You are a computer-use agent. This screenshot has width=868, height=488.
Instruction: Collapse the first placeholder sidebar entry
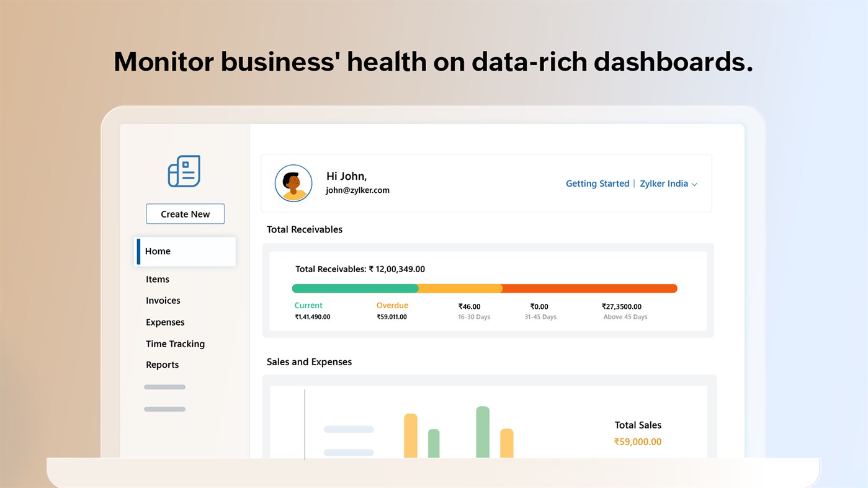click(x=164, y=386)
